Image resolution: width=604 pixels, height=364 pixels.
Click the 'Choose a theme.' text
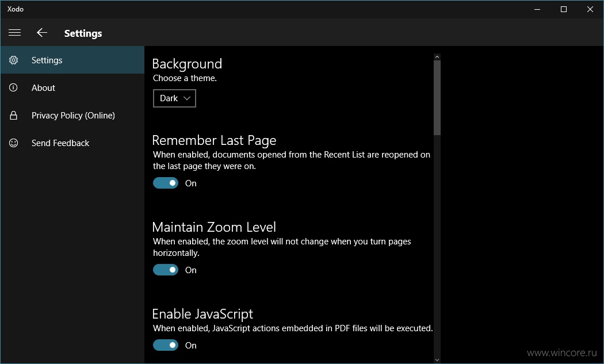185,78
